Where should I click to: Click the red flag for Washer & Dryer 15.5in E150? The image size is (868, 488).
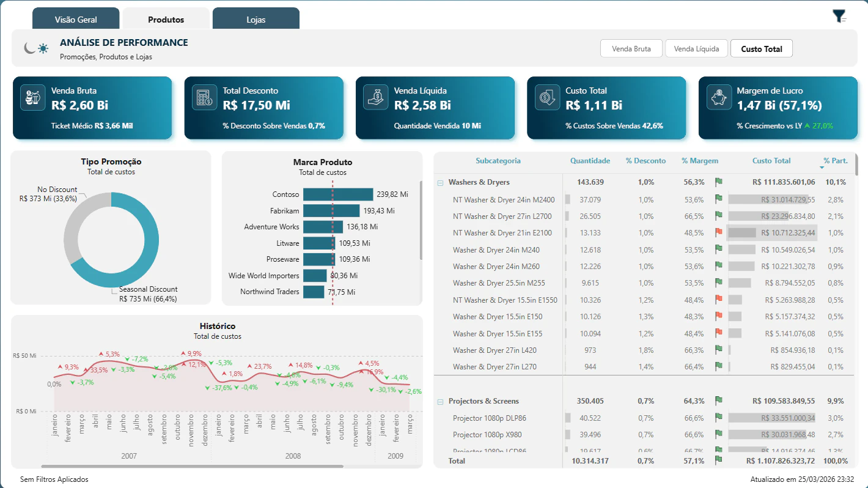719,316
